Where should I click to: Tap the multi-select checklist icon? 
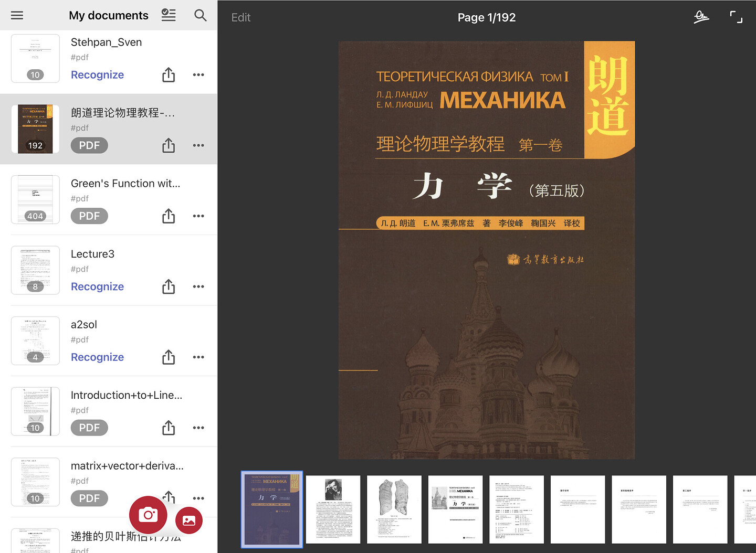pos(169,15)
